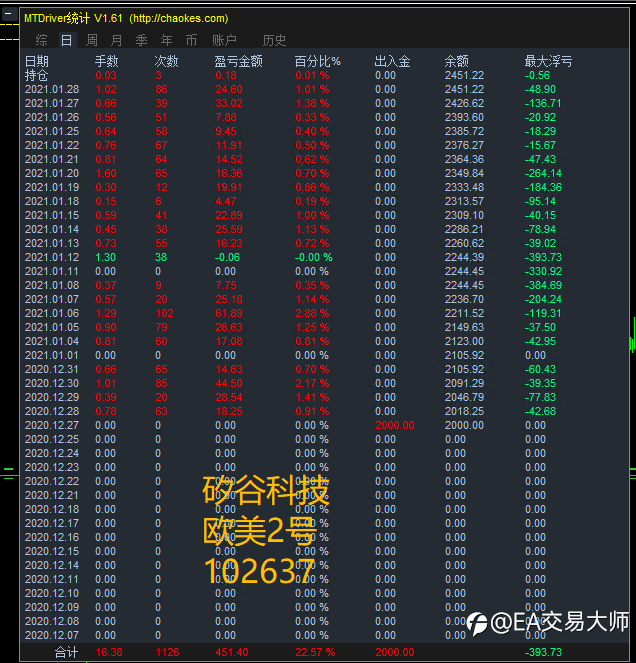Screen dimensions: 636x663
Task: Click the 2021.01.25 date cell
Action: [52, 131]
